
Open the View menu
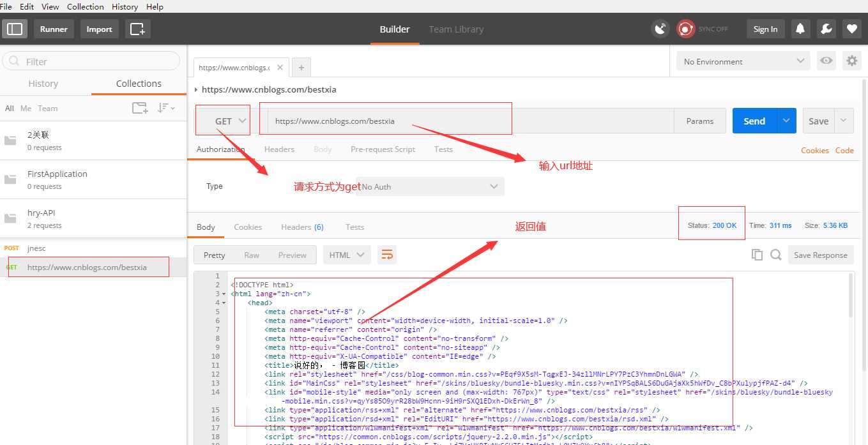pyautogui.click(x=50, y=6)
